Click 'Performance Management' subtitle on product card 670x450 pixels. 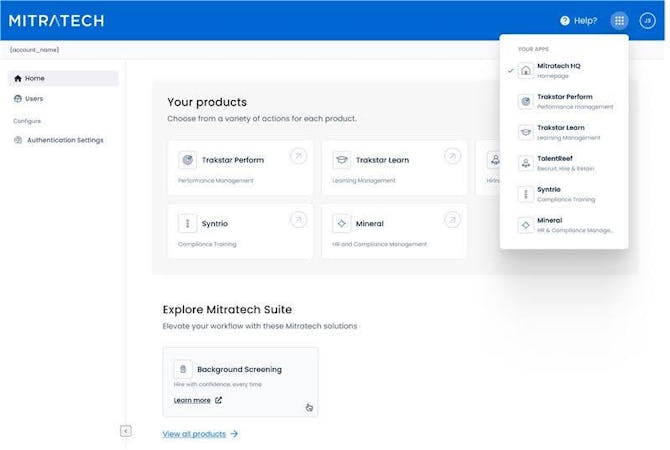pos(216,180)
